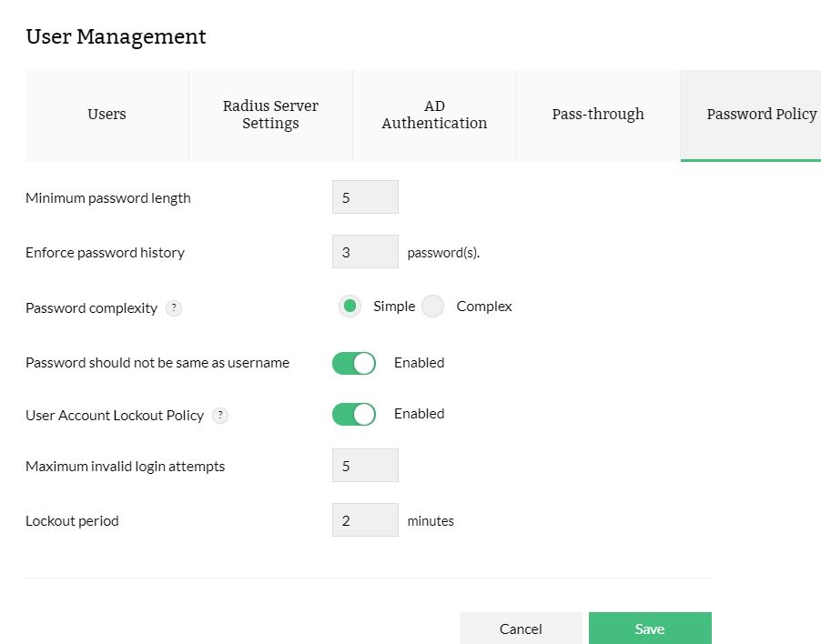This screenshot has width=821, height=644.
Task: Cancel the password policy changes
Action: (x=521, y=629)
